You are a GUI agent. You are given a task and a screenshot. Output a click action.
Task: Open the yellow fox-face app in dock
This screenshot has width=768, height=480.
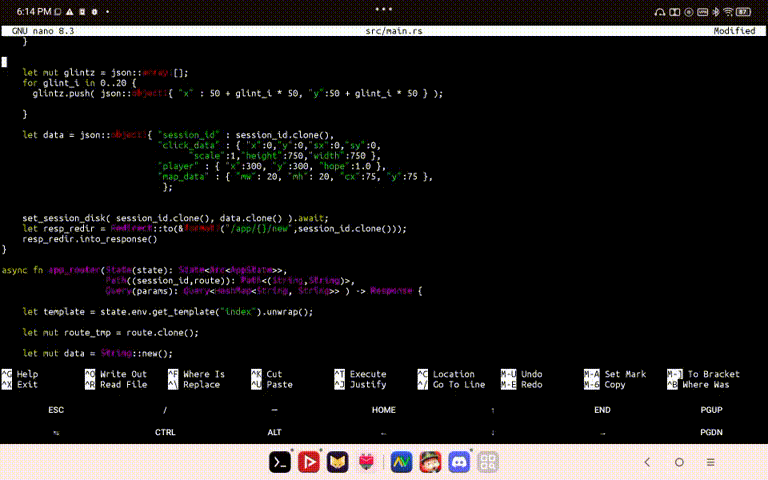coord(337,462)
